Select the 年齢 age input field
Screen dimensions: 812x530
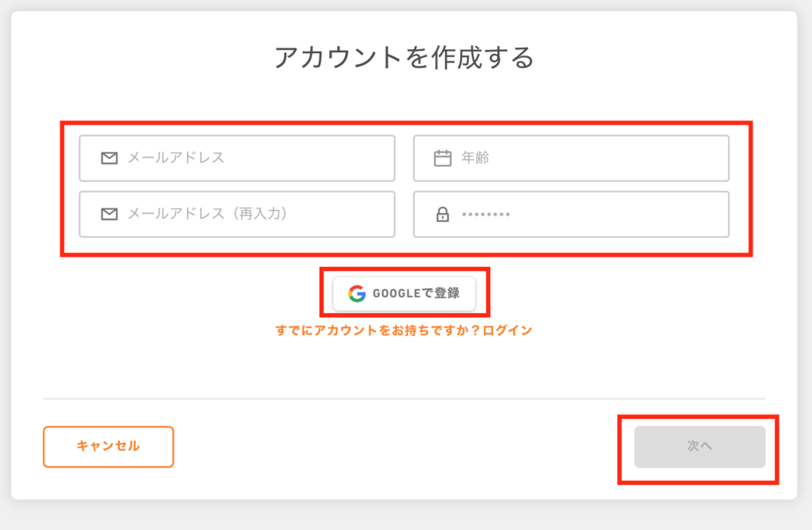click(571, 158)
